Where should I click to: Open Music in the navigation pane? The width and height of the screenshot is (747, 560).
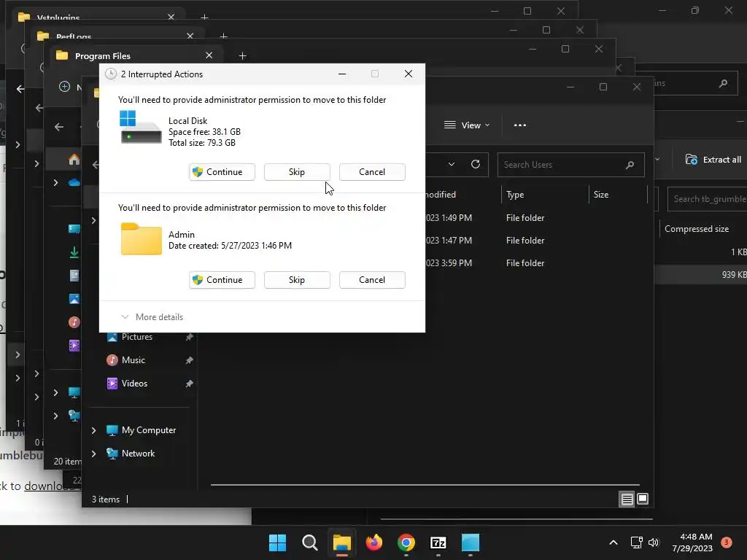tap(133, 360)
